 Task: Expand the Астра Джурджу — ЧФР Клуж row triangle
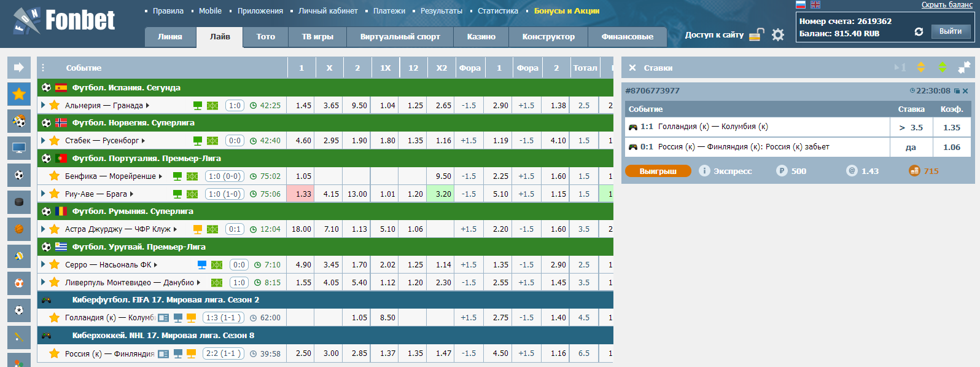coord(43,229)
